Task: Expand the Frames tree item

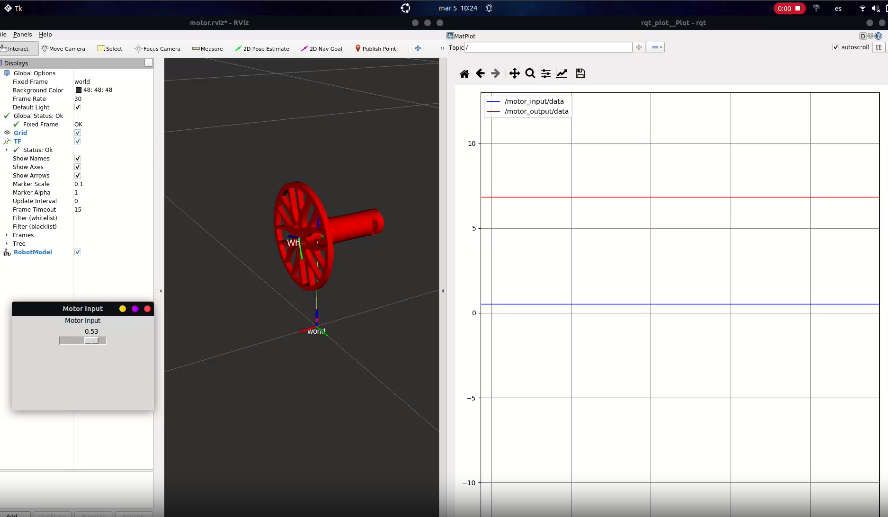Action: [7, 235]
